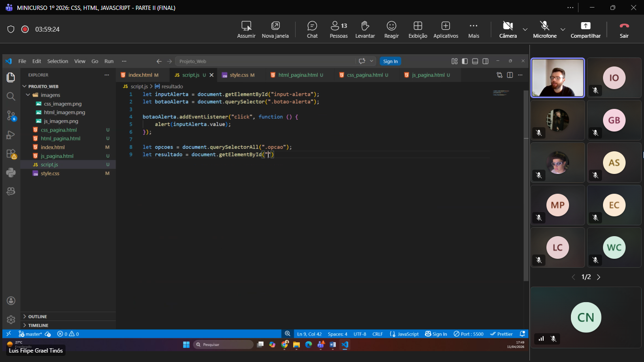
Task: Expand the Microfone options arrow
Action: point(562,29)
